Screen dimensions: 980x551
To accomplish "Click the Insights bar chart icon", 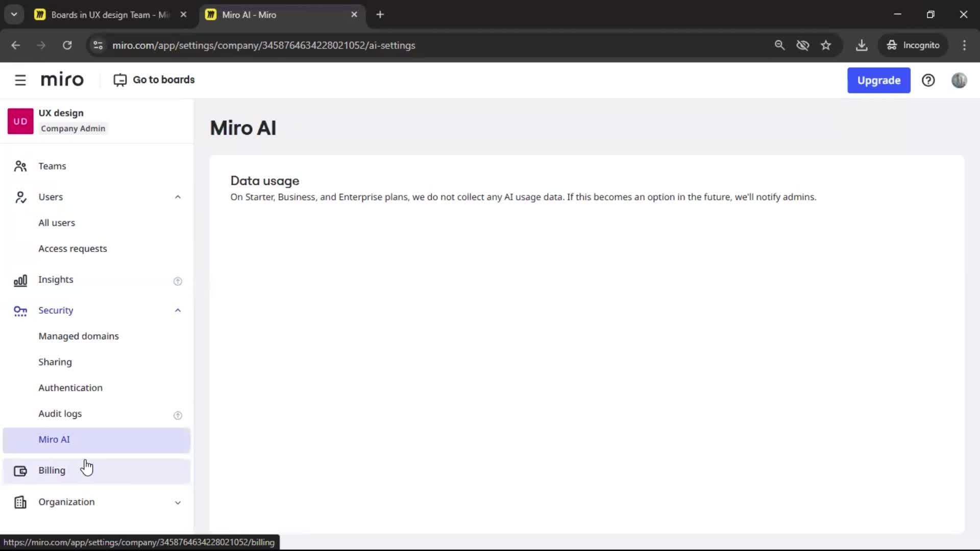I will click(20, 280).
